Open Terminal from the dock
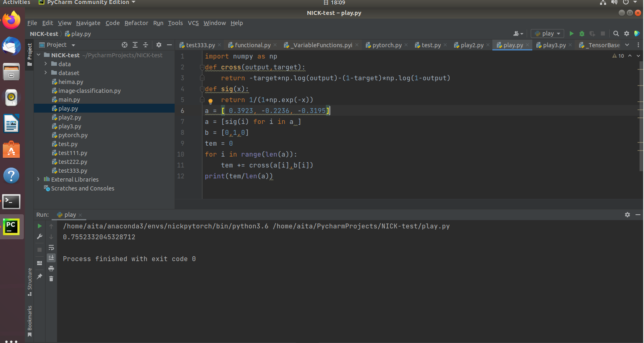The image size is (644, 343). coord(11,201)
